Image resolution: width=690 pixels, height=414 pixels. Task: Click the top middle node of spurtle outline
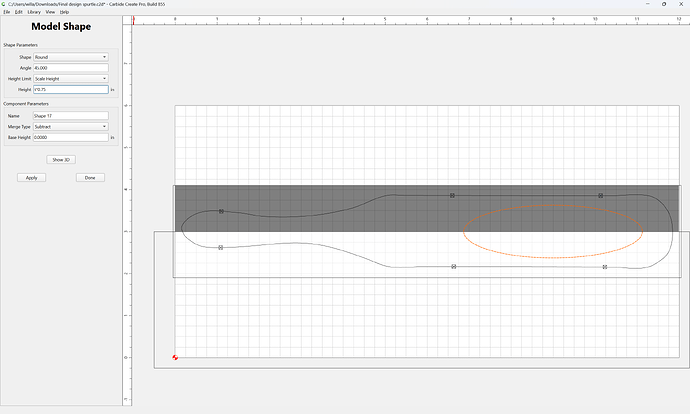(452, 195)
